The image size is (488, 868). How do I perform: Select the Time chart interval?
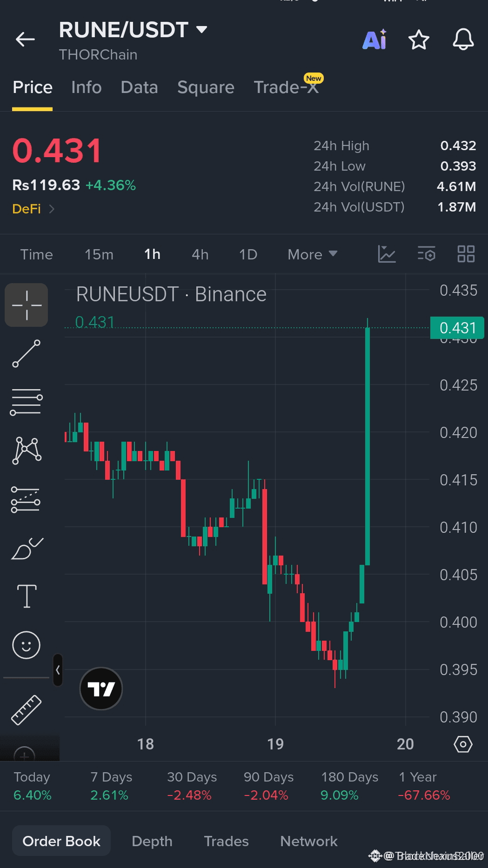pos(36,254)
